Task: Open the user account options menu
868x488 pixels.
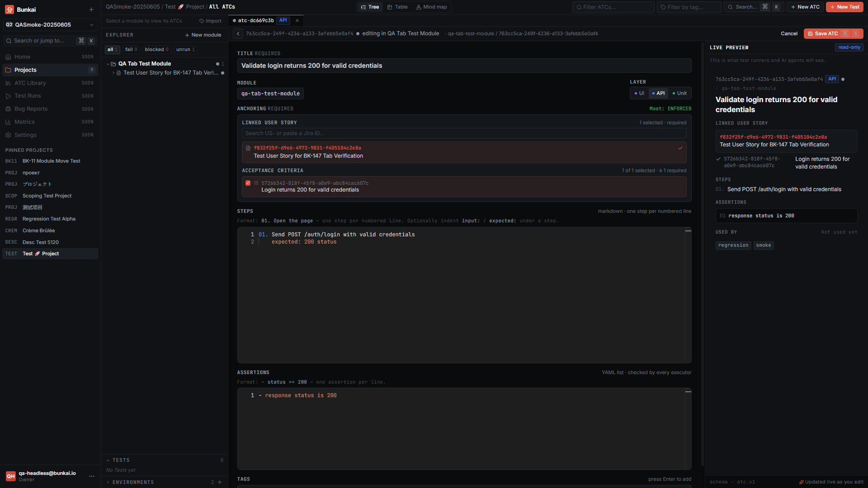Action: click(x=92, y=476)
